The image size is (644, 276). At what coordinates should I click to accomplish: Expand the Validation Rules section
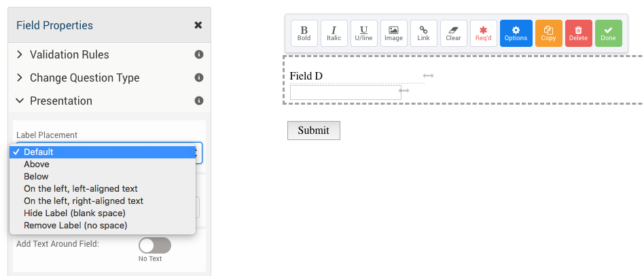(x=109, y=54)
